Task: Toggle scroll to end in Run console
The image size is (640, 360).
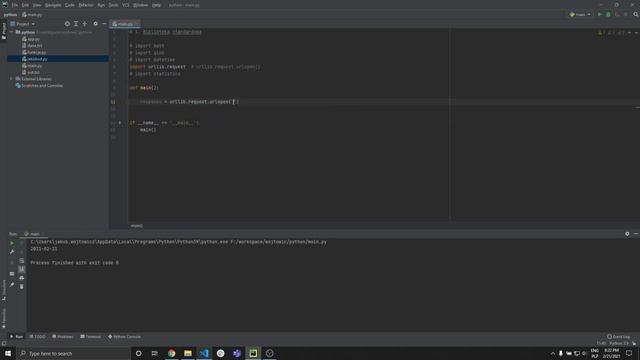Action: coord(22,269)
